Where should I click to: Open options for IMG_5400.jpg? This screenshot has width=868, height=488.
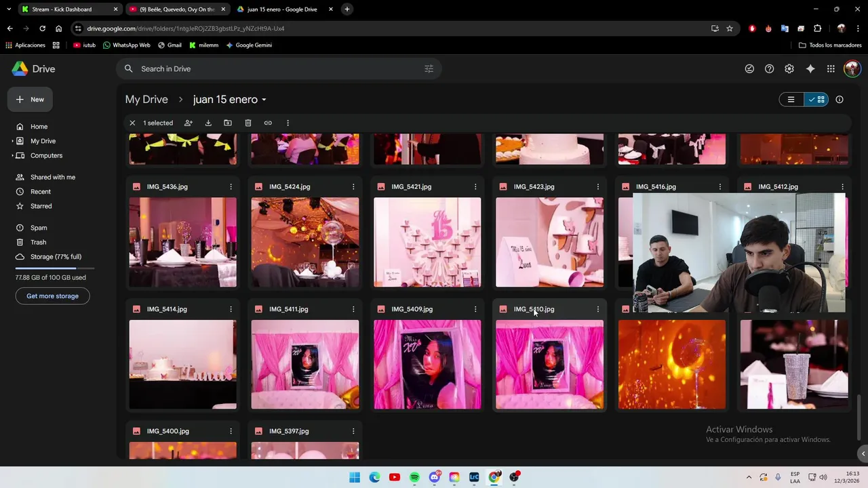point(231,431)
